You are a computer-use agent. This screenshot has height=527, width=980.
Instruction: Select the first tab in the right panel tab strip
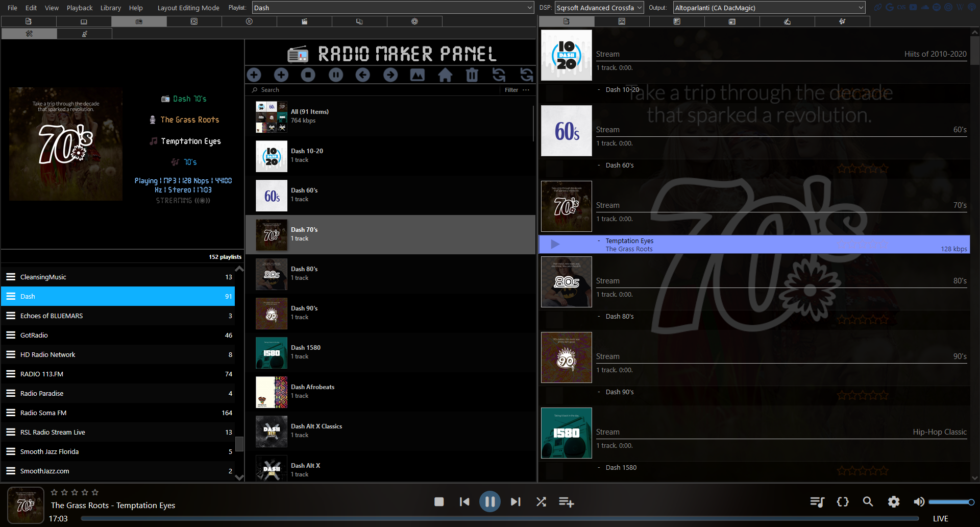[x=567, y=21]
